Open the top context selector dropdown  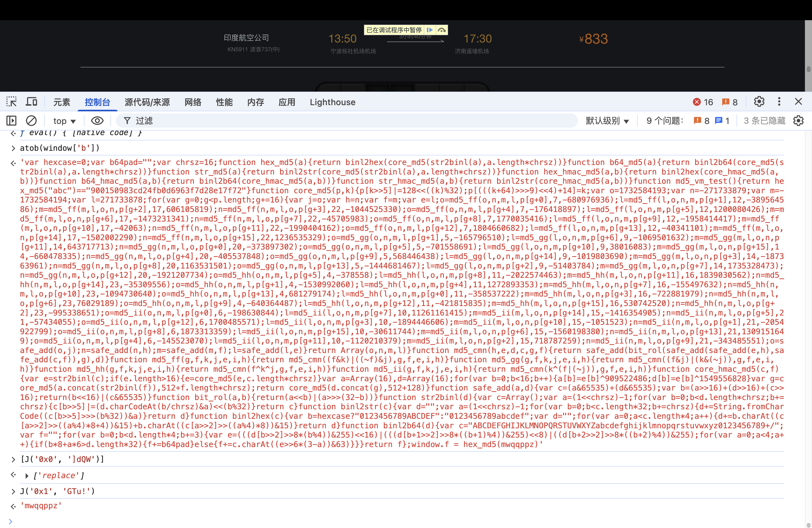coord(64,121)
